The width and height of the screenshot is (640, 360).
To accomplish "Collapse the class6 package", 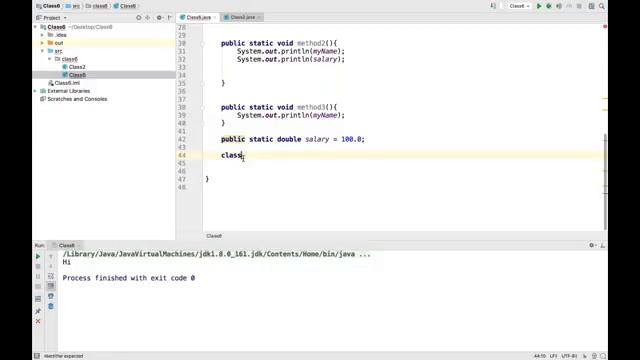I will pos(50,59).
